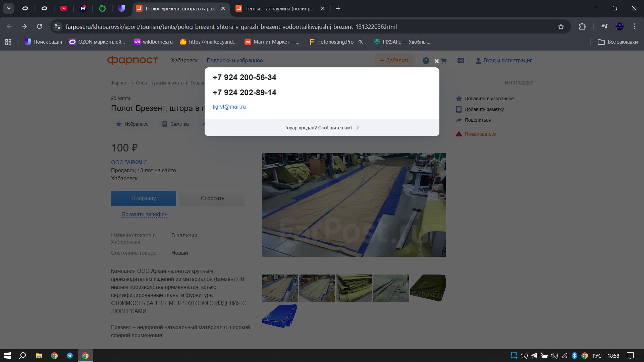
Task: Click the 'В корзину' button
Action: pyautogui.click(x=143, y=198)
